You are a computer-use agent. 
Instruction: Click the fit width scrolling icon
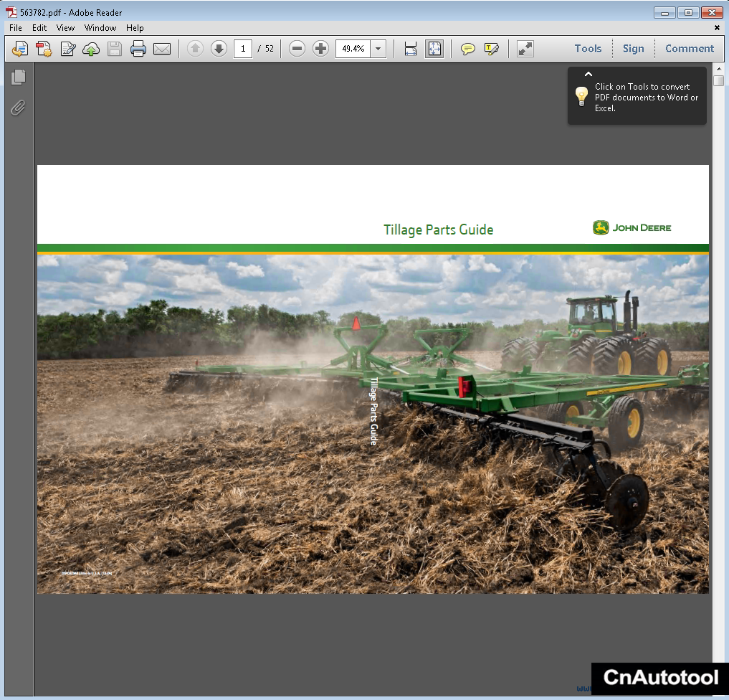[411, 49]
